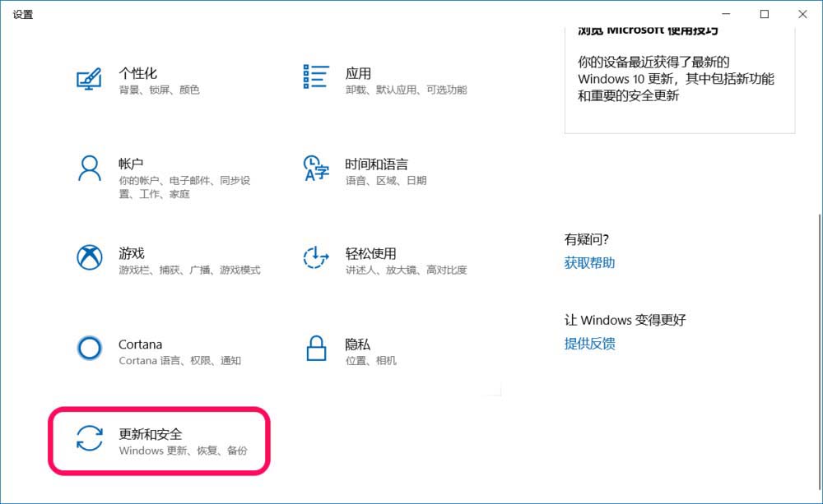This screenshot has width=823, height=504.
Task: Open the Windows 10 update tips card
Action: point(679,79)
